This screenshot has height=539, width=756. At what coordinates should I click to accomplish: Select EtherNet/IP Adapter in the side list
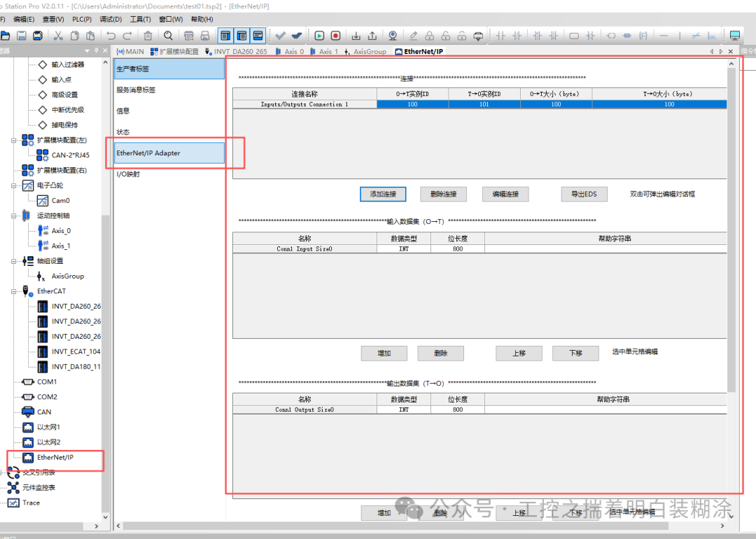[169, 153]
